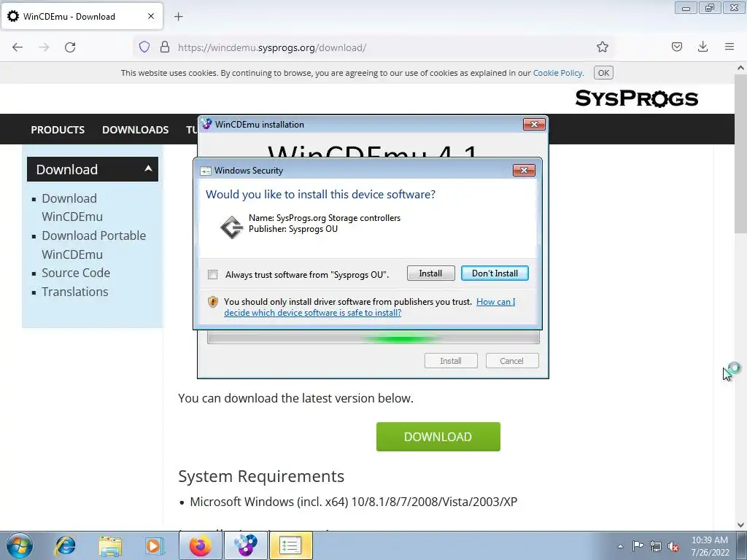The image size is (747, 560).
Task: Open a new browser tab
Action: [x=178, y=17]
